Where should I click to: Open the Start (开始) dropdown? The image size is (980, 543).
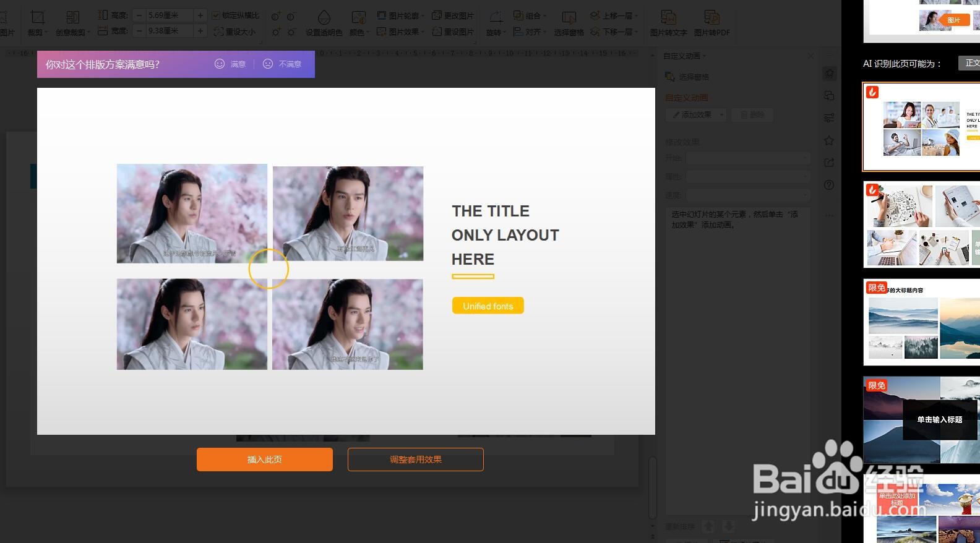point(747,158)
